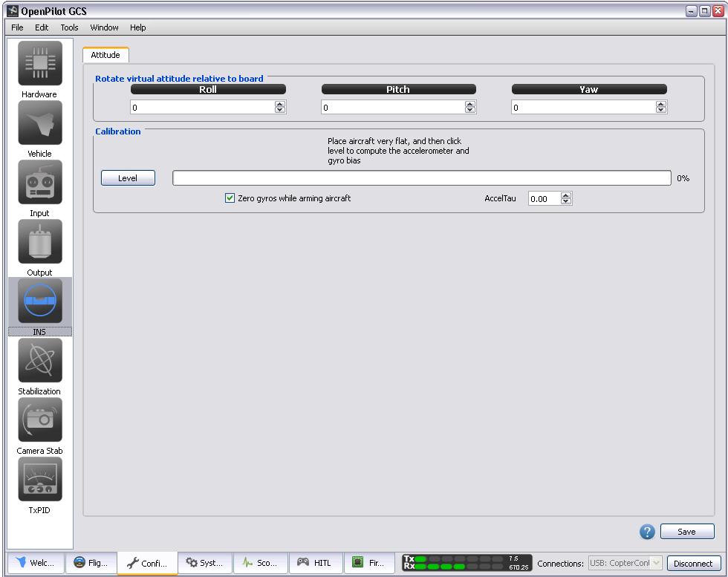Screen dimensions: 728x577
Task: Click the Save button
Action: 687,532
